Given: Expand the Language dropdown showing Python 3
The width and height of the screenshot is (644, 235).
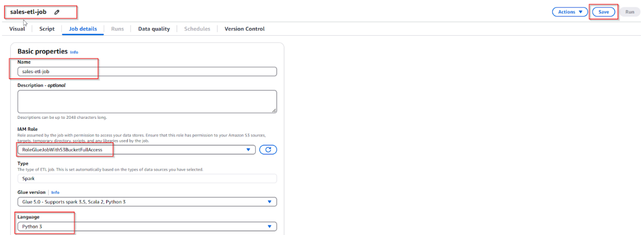Looking at the screenshot, I should coord(147,227).
